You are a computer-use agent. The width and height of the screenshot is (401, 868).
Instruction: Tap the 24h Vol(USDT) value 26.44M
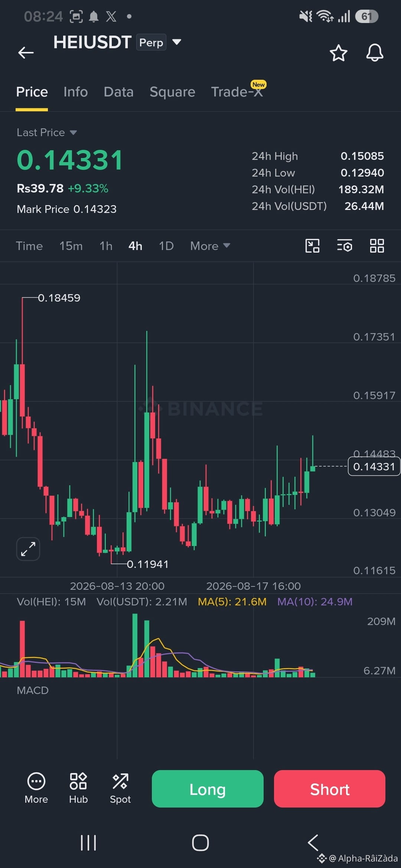pos(364,206)
